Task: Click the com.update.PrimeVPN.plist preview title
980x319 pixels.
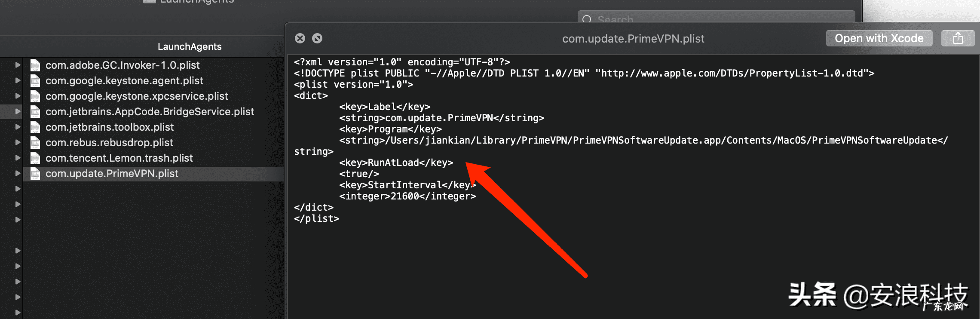Action: coord(633,39)
